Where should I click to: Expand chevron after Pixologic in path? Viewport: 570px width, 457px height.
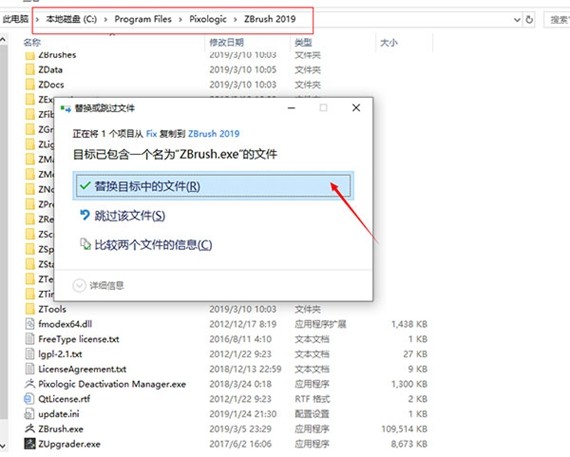tap(235, 20)
